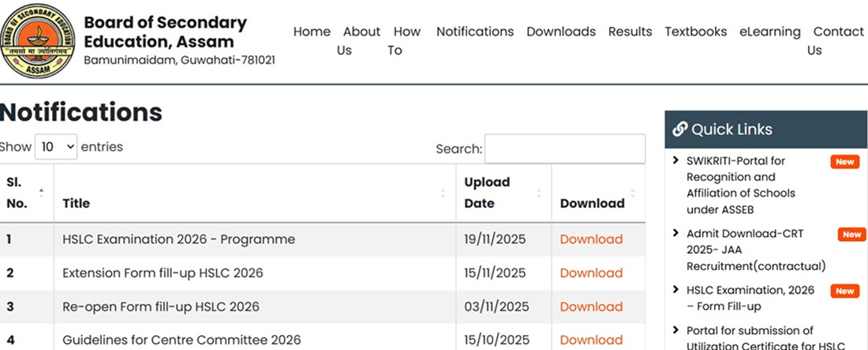Open the Textbooks navigation item
The width and height of the screenshot is (868, 350).
(x=695, y=32)
